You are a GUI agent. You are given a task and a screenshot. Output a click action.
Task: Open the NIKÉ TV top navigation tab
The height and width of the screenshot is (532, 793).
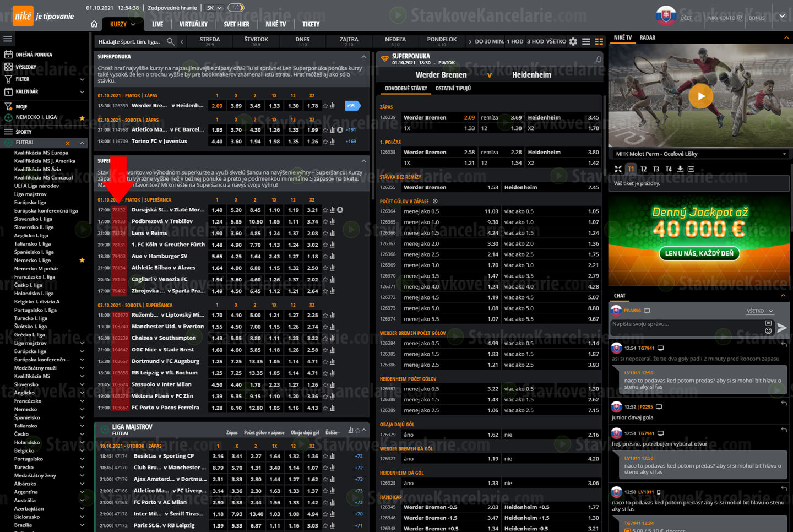click(276, 24)
